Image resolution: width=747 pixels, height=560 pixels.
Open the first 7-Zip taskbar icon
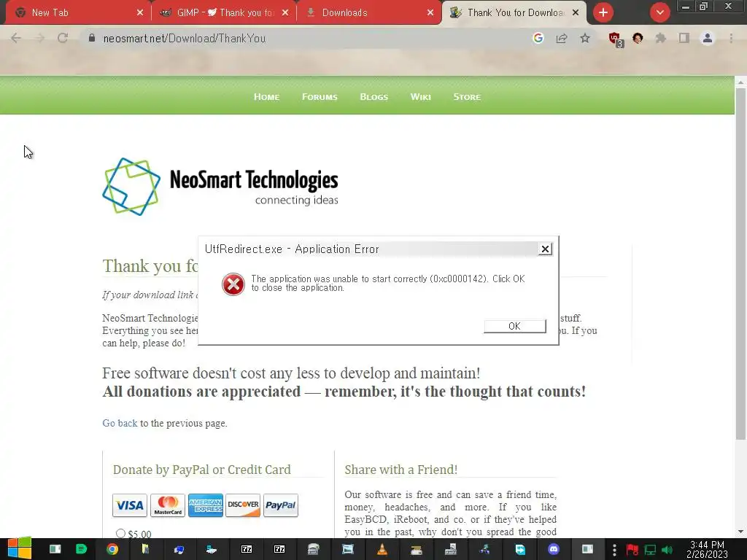pos(247,549)
